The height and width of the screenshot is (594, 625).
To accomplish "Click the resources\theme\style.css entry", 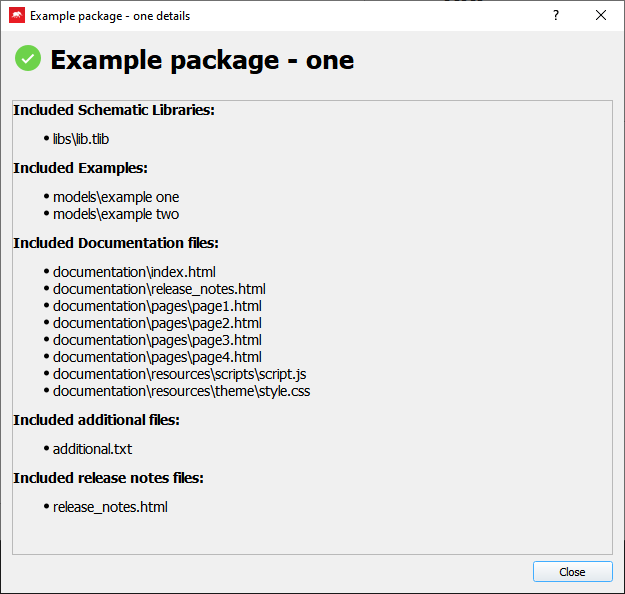I will (x=181, y=391).
